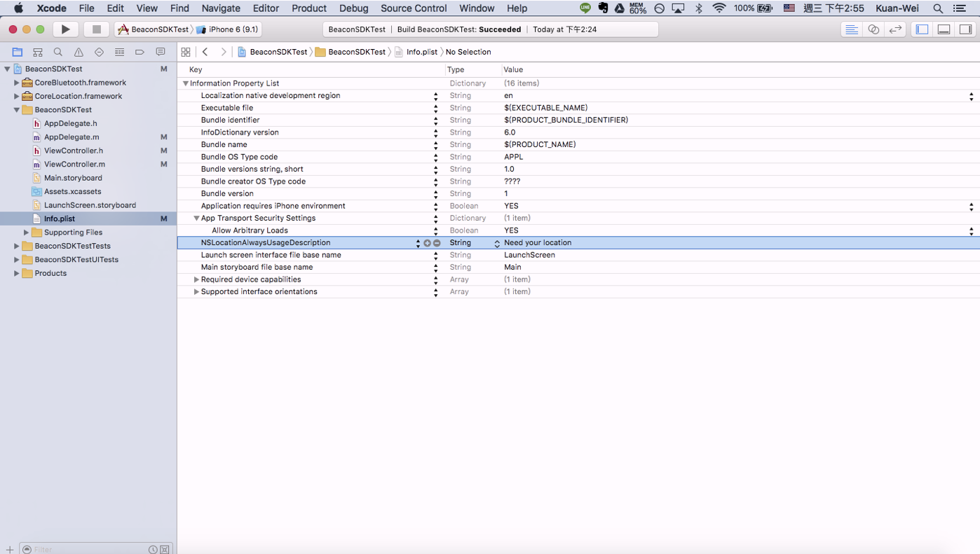980x554 pixels.
Task: Open the Debug navigator
Action: point(119,52)
